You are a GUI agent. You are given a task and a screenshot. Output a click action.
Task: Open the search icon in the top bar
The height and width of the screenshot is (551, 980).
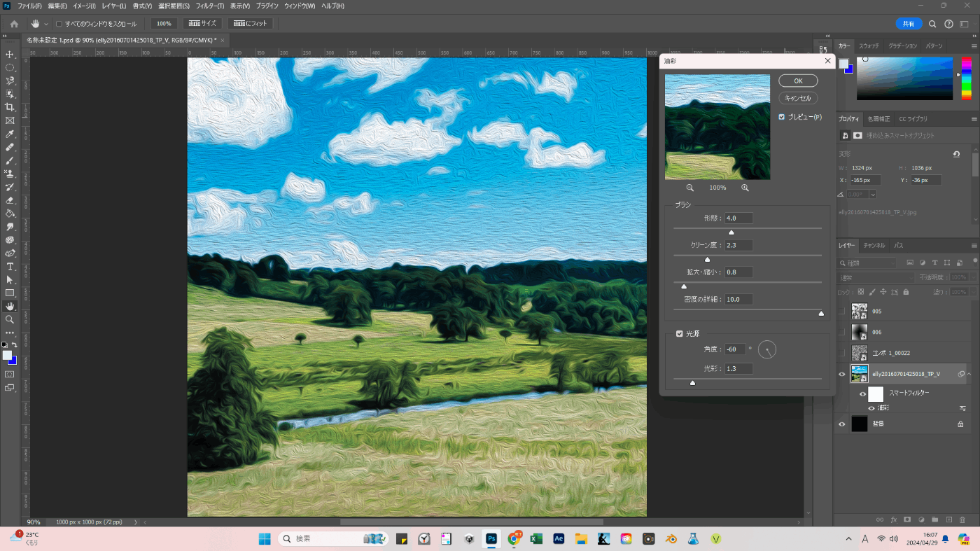tap(932, 24)
